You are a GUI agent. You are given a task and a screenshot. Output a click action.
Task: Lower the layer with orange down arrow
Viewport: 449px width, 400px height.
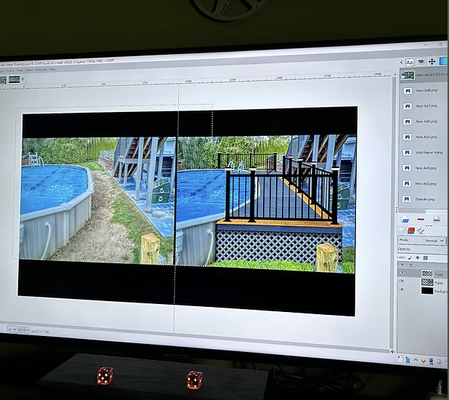click(x=423, y=361)
